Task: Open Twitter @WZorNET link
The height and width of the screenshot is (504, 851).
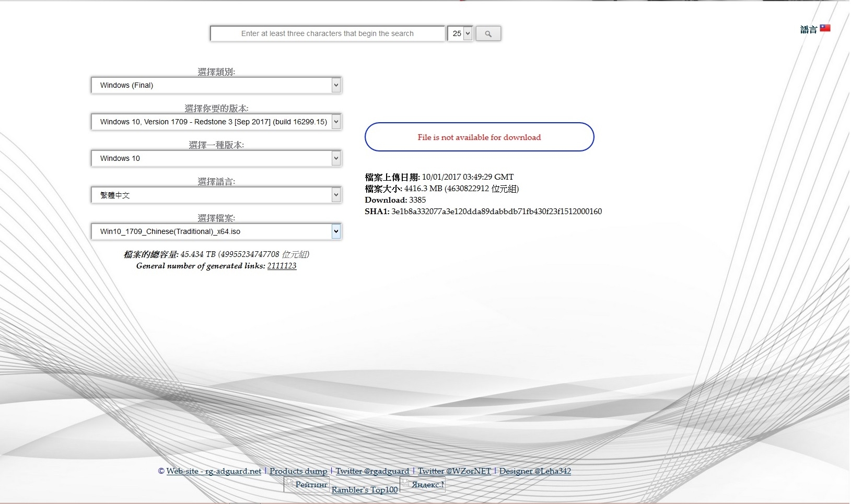Action: [454, 471]
